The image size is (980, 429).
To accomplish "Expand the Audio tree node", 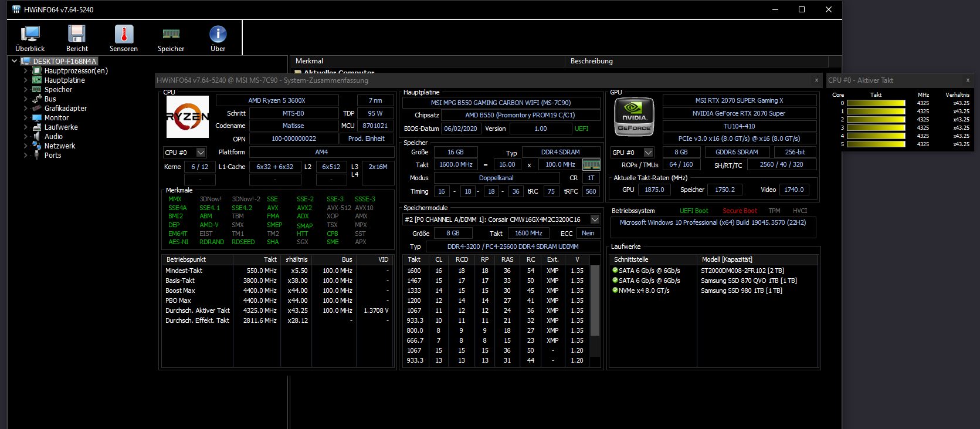I will (x=25, y=136).
